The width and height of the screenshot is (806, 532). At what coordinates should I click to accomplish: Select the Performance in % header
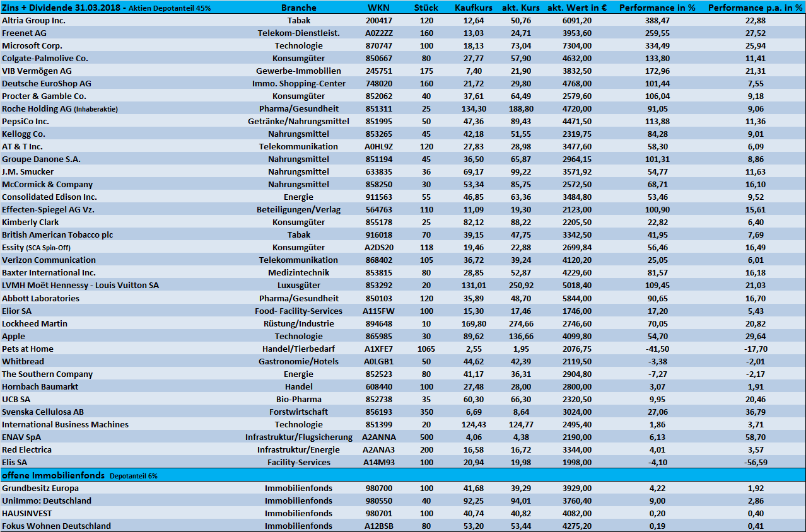[657, 8]
